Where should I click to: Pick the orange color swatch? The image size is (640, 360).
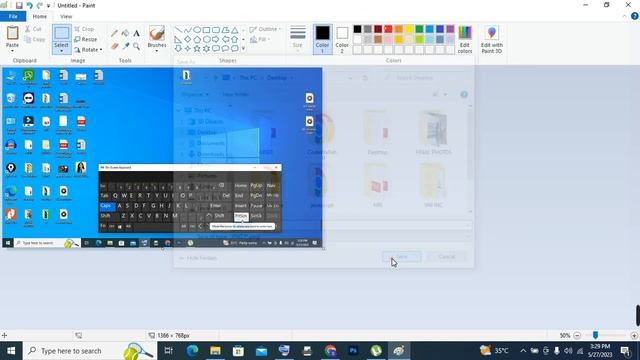[x=399, y=29]
